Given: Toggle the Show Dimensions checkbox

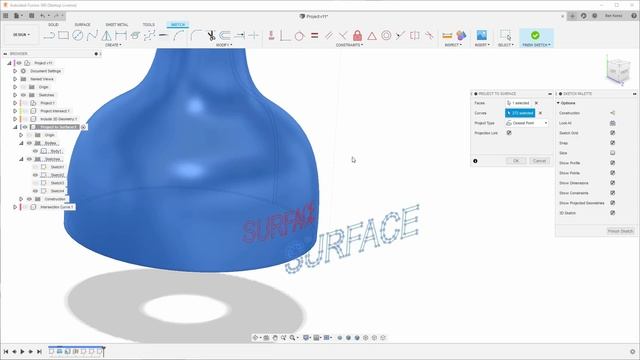Looking at the screenshot, I should click(612, 183).
